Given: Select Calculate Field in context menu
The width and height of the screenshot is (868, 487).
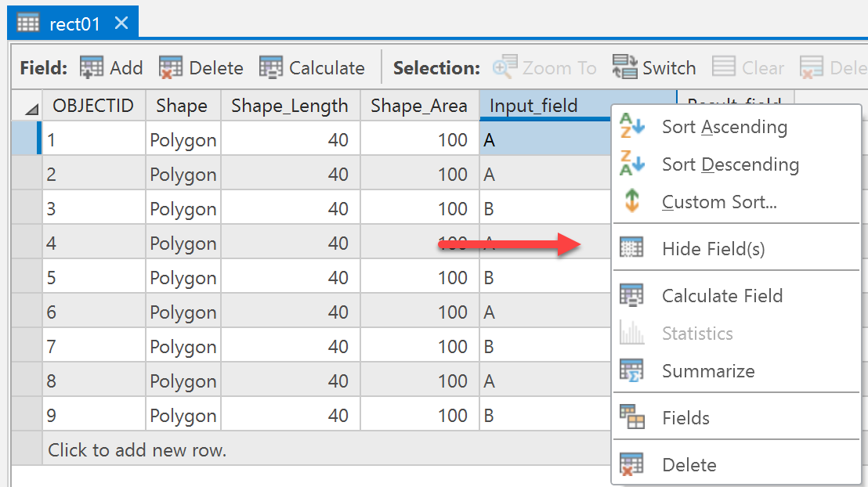Looking at the screenshot, I should [722, 296].
